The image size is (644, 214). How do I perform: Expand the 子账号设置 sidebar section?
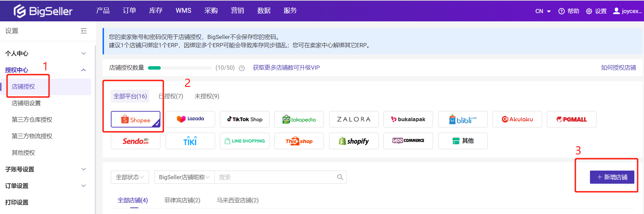46,169
